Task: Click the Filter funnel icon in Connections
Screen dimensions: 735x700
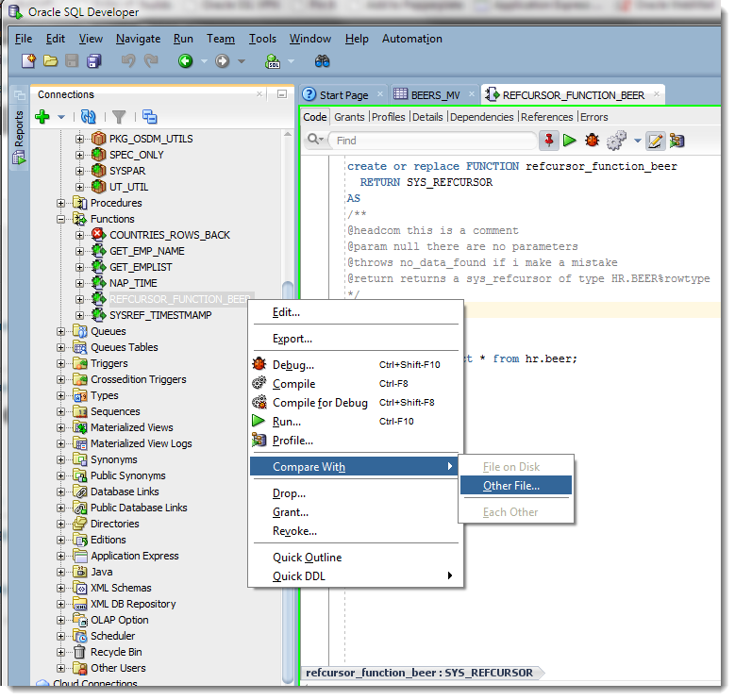Action: click(x=119, y=117)
